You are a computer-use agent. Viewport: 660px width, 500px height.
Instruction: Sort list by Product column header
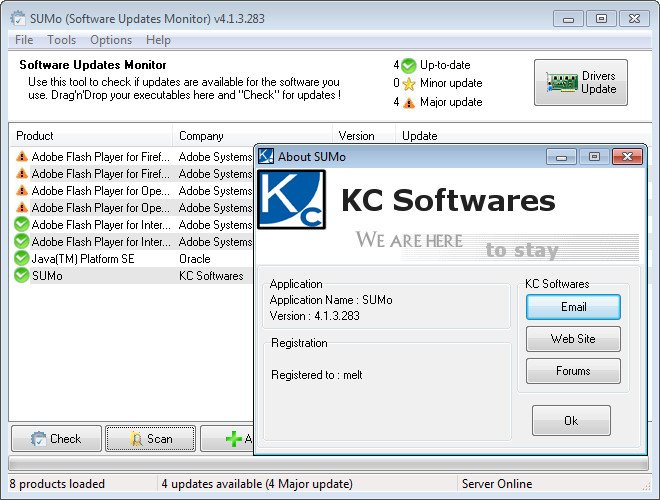pos(90,136)
